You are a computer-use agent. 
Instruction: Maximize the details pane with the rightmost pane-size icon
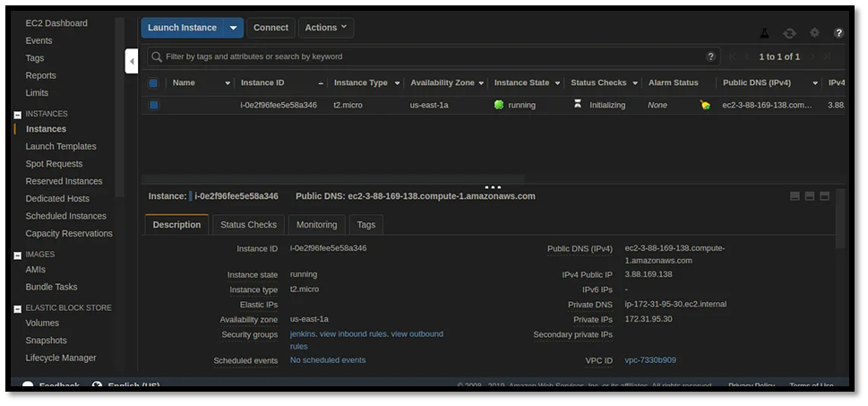pos(824,195)
